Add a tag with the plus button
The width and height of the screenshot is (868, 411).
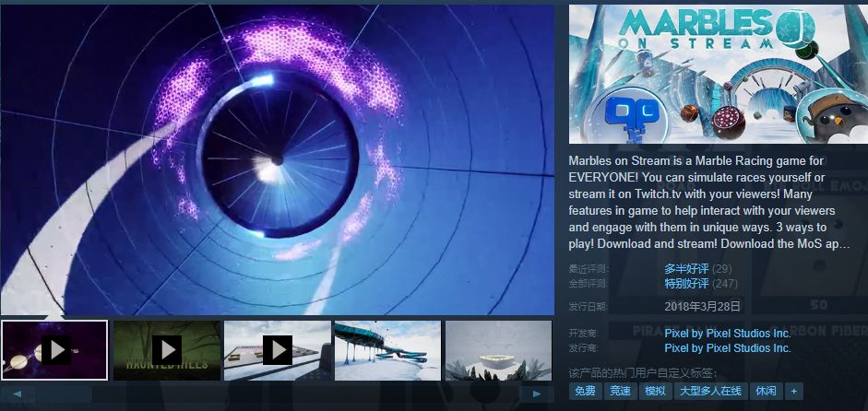(x=794, y=391)
